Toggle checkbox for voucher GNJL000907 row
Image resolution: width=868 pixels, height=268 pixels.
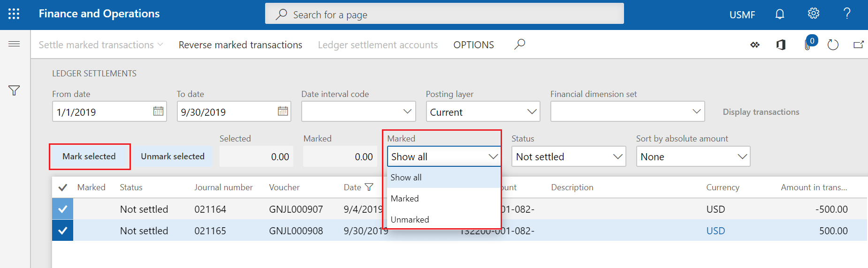pyautogui.click(x=62, y=209)
